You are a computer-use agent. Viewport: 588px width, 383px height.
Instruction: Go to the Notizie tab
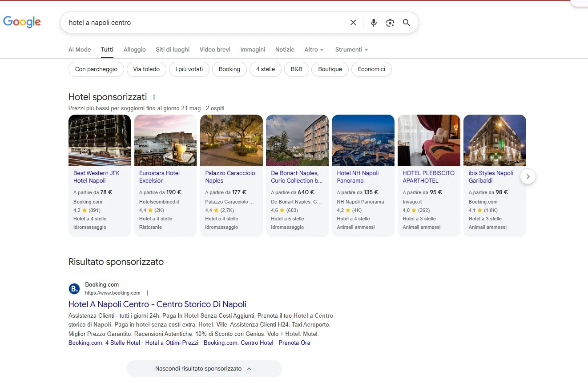click(x=285, y=49)
